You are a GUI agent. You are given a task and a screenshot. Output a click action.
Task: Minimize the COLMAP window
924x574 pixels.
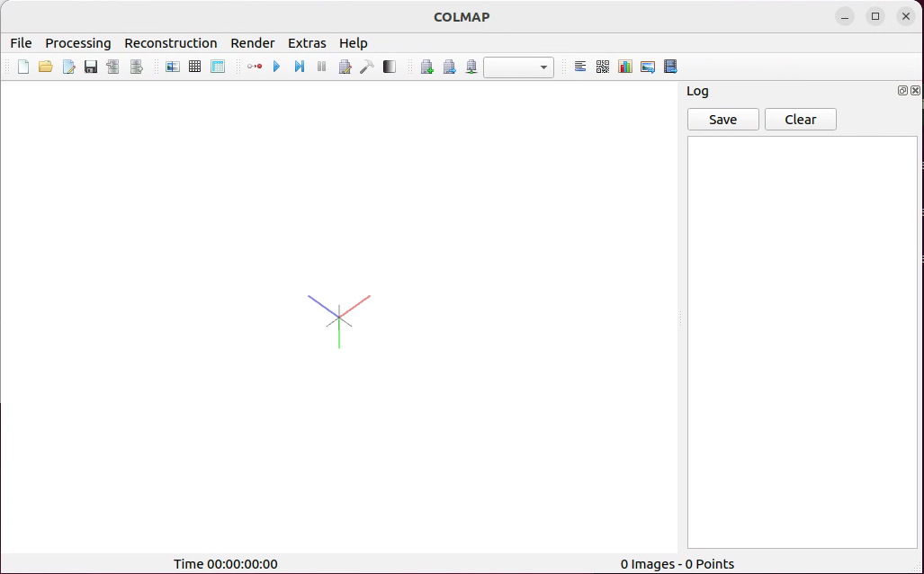(845, 16)
